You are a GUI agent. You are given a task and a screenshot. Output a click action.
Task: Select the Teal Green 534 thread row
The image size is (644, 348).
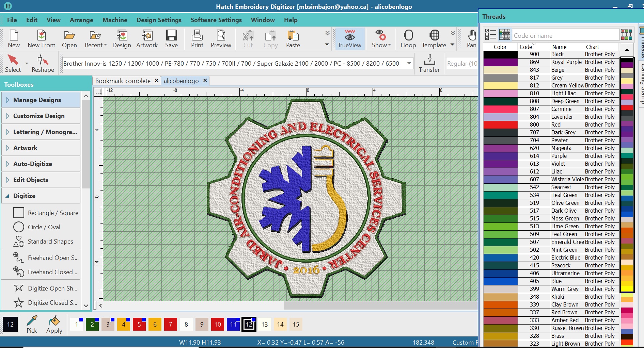point(550,195)
